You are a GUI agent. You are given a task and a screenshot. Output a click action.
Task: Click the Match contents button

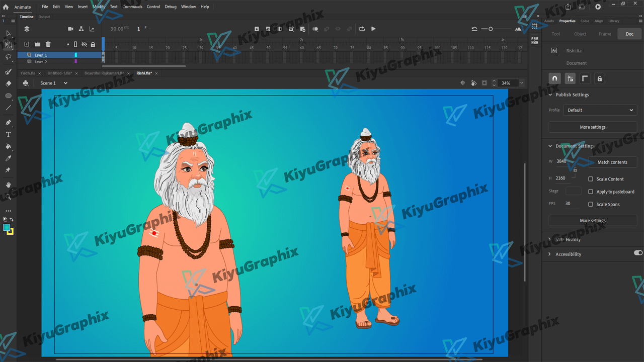[612, 162]
